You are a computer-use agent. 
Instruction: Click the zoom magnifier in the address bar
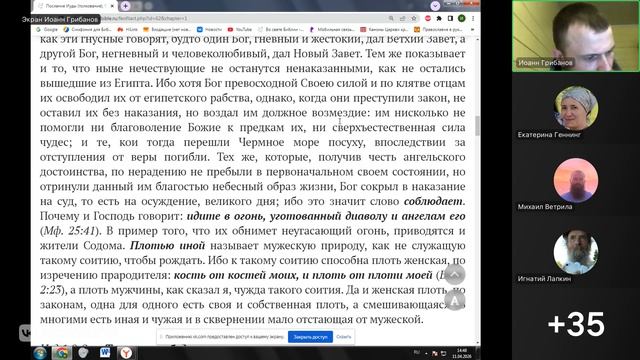(x=391, y=18)
